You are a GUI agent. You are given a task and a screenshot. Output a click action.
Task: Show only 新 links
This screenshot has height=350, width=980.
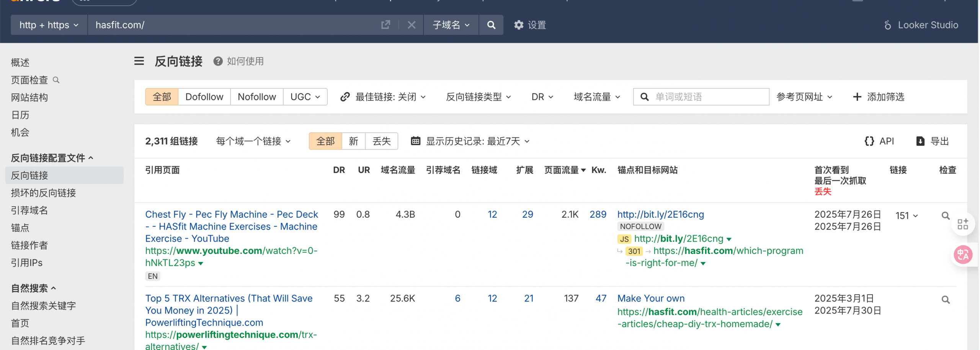[x=354, y=141]
